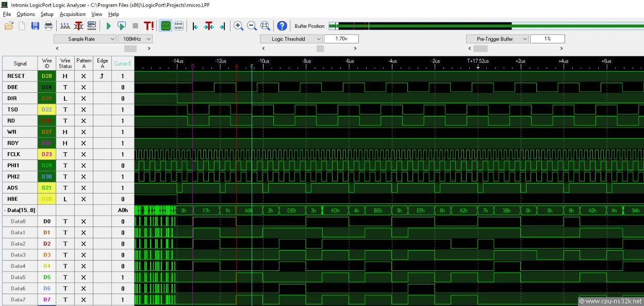Viewport: 644px width, 306px height.
Task: Click the Pattern A column header
Action: point(84,63)
